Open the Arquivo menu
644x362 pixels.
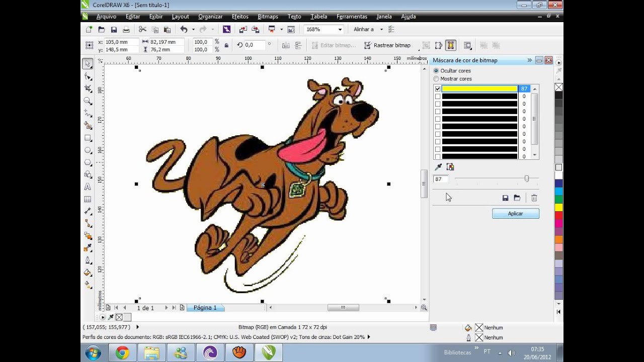point(106,17)
